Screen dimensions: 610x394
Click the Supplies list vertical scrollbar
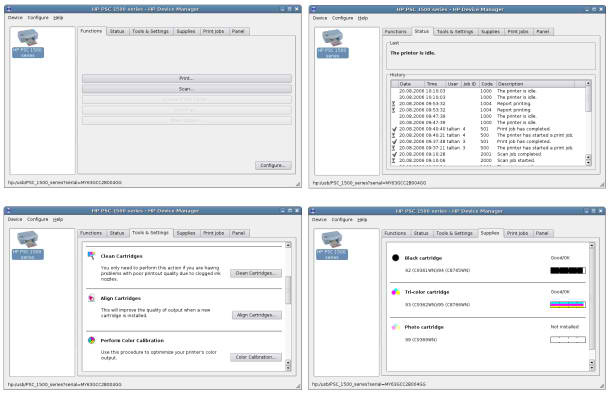click(592, 306)
